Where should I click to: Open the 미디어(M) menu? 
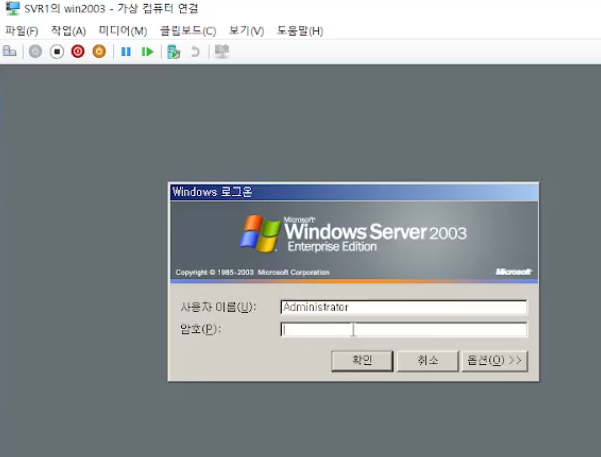(x=123, y=31)
